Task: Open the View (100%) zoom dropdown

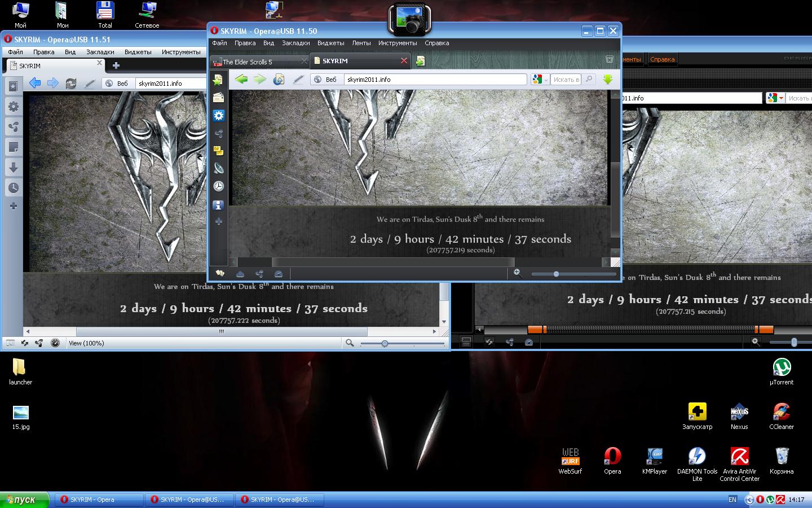Action: [x=86, y=343]
